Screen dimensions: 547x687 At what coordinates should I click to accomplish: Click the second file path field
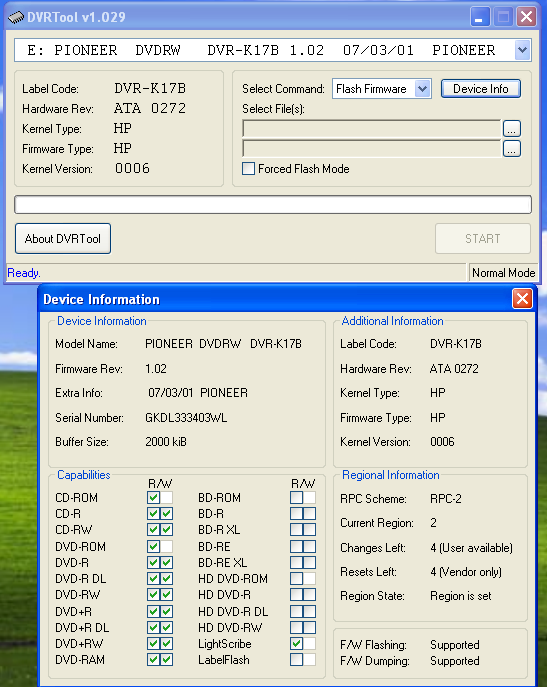(x=372, y=149)
